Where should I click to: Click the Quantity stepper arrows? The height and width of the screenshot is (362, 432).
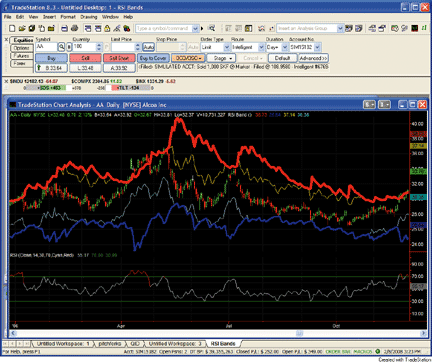click(99, 47)
